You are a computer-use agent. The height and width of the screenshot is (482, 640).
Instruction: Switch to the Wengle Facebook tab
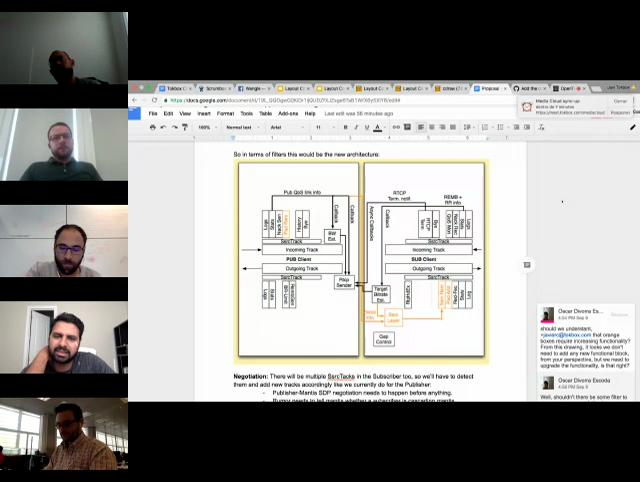pyautogui.click(x=254, y=88)
